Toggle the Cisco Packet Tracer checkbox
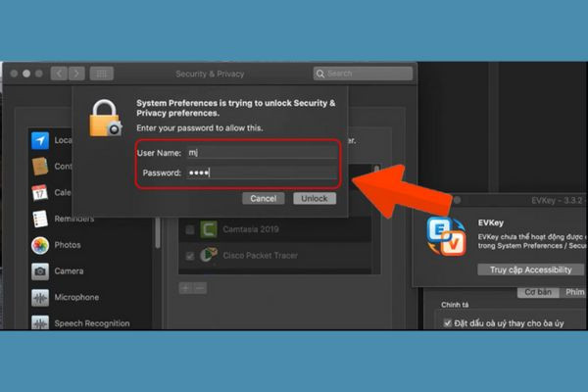This screenshot has width=588, height=392. coord(190,256)
